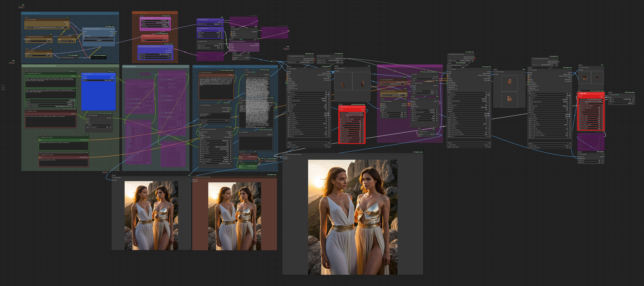
Task: Click the Hand Detailer node collapse dot
Action: [287, 69]
